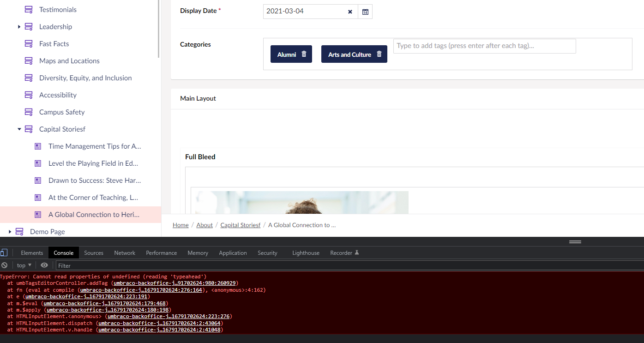
Task: Click the tags input to add a tag
Action: 484,46
